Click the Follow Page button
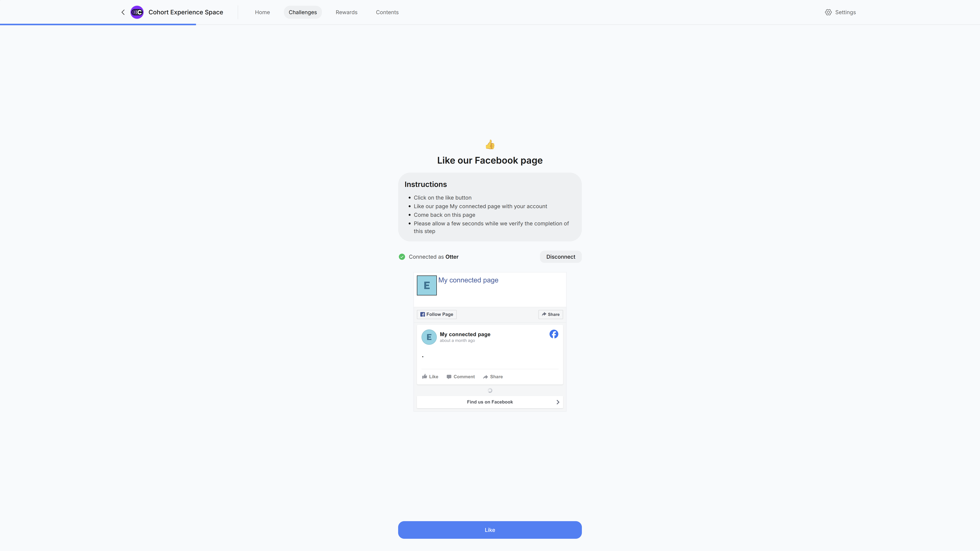This screenshot has width=980, height=551. pos(436,314)
